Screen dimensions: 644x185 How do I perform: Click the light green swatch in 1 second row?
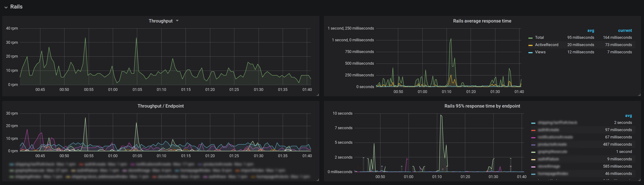[x=533, y=152]
